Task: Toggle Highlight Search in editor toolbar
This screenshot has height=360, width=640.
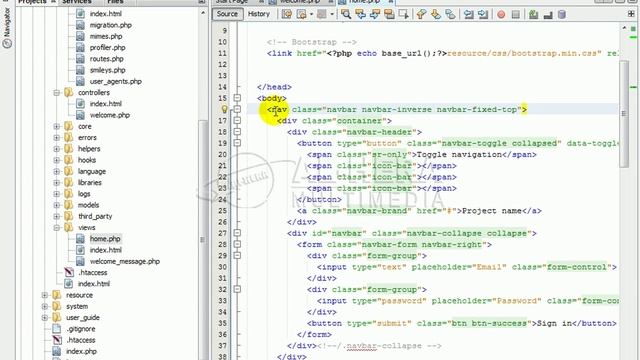Action: [389, 14]
